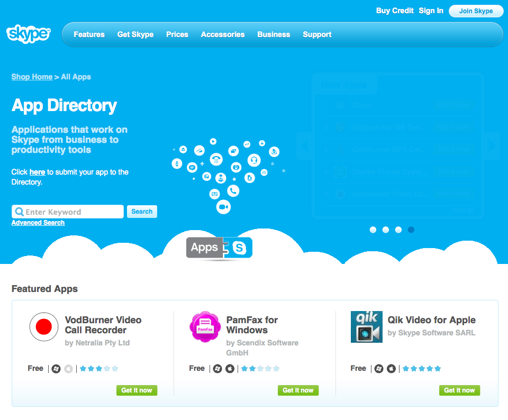
Task: Click Get it now for VodBurner
Action: [x=137, y=390]
